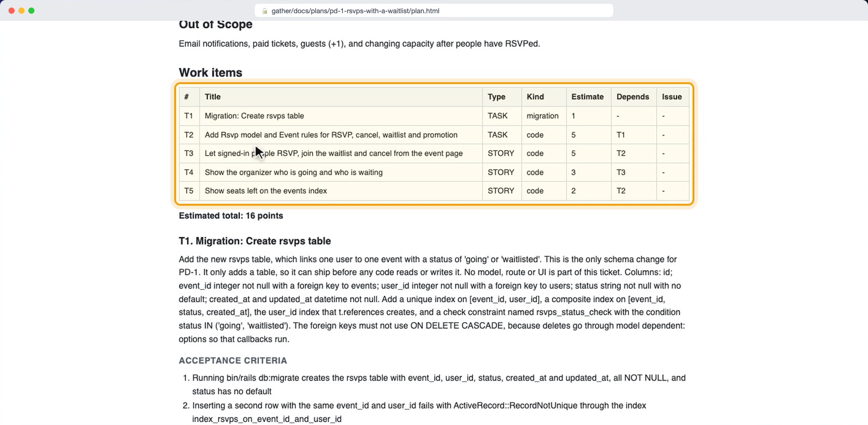Image resolution: width=868 pixels, height=425 pixels.
Task: Click the lock icon in address bar
Action: 265,11
